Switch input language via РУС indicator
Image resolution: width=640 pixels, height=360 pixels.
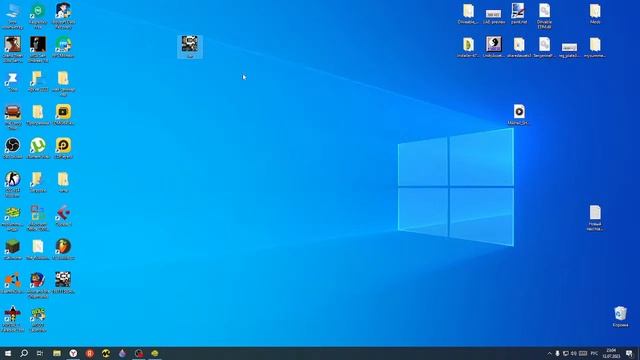coord(594,353)
